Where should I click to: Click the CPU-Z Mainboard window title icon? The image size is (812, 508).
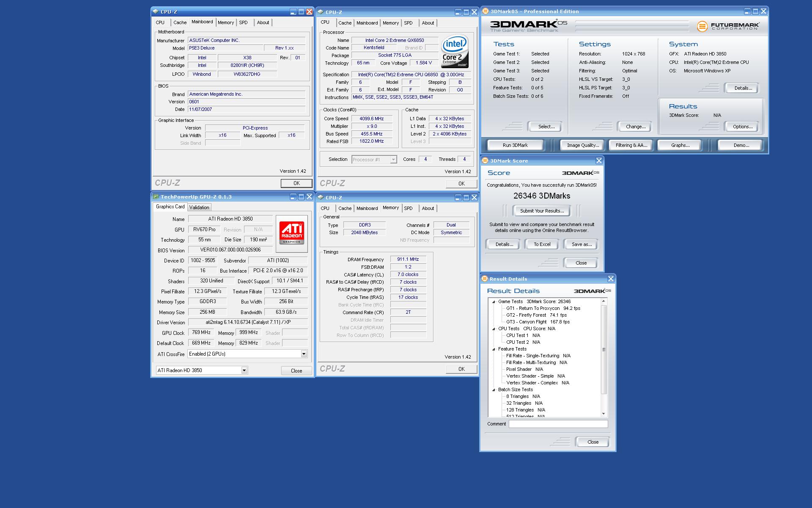(156, 12)
